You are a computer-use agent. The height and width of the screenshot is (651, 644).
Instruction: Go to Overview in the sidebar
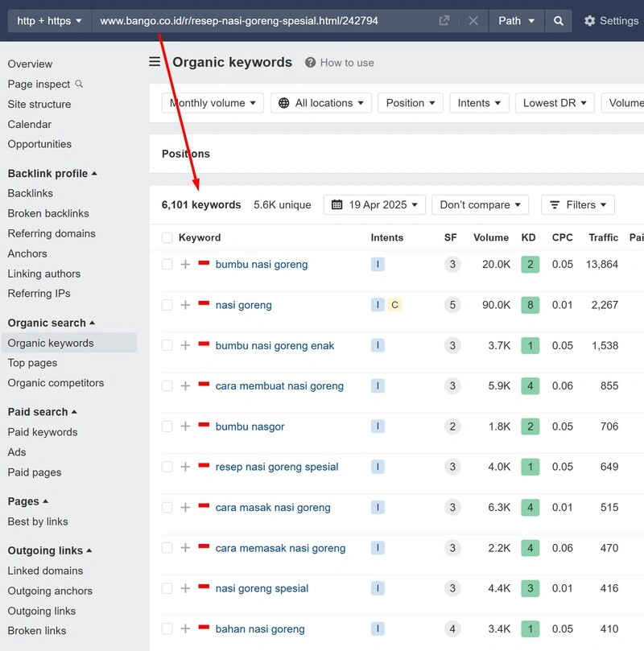30,64
